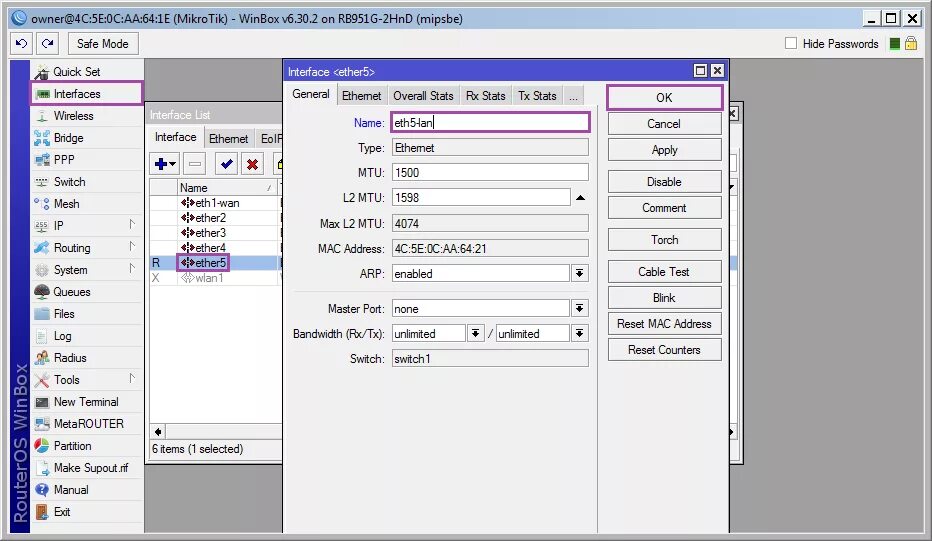Open General tab in ether5 dialog
Image resolution: width=932 pixels, height=541 pixels.
pos(311,94)
